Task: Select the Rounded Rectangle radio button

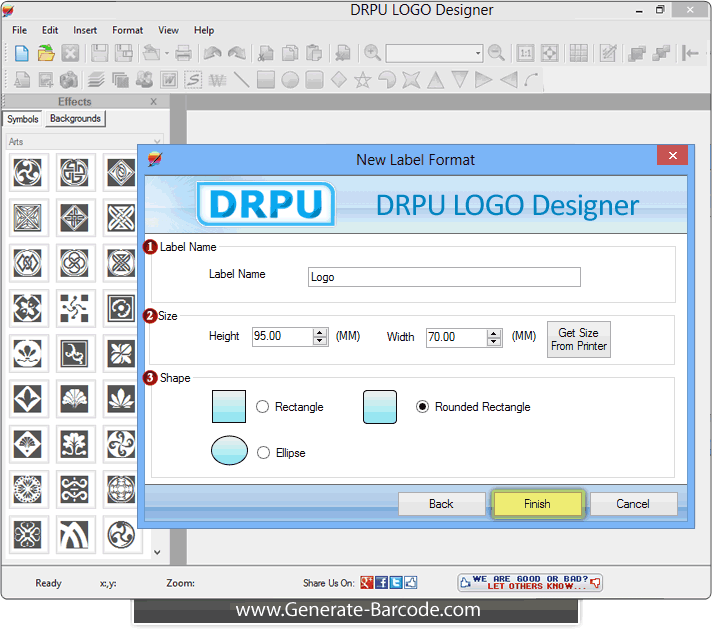Action: (422, 406)
